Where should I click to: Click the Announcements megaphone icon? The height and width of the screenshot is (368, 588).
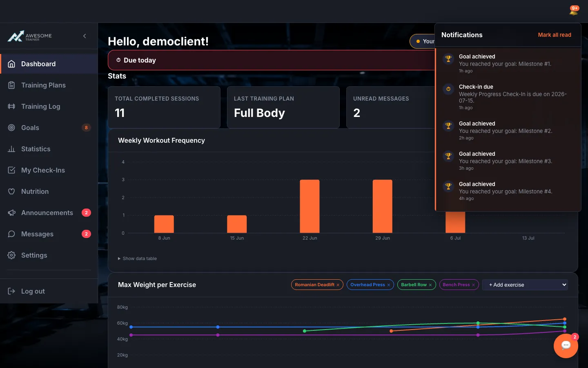11,213
